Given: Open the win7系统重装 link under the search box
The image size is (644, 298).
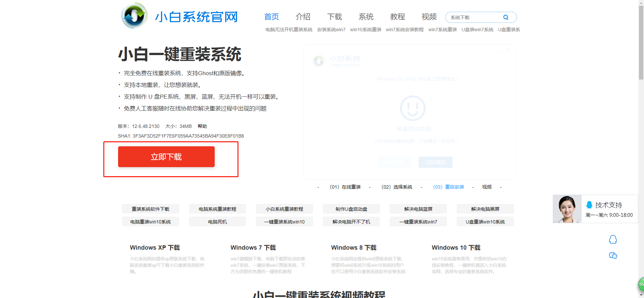Looking at the screenshot, I should (443, 30).
